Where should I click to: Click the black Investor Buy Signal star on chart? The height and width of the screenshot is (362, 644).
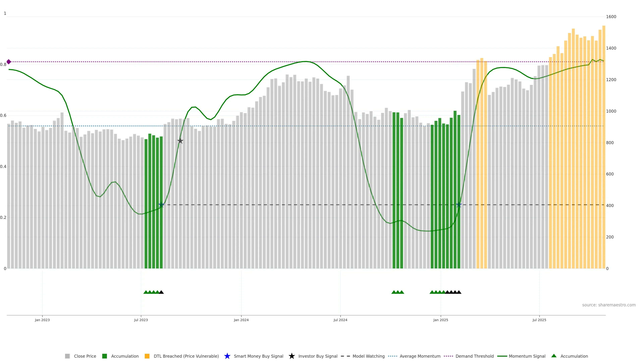click(x=180, y=141)
